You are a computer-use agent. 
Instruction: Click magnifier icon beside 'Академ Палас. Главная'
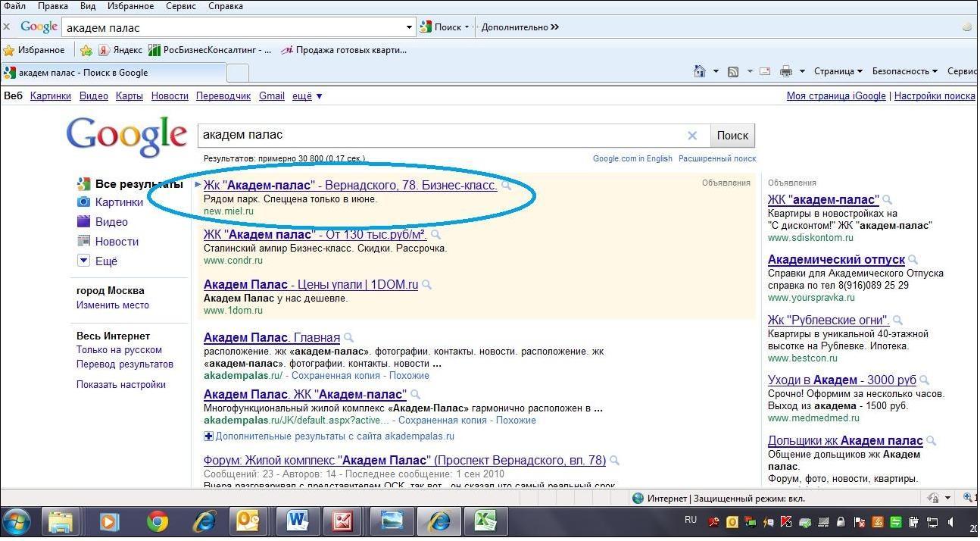(348, 337)
